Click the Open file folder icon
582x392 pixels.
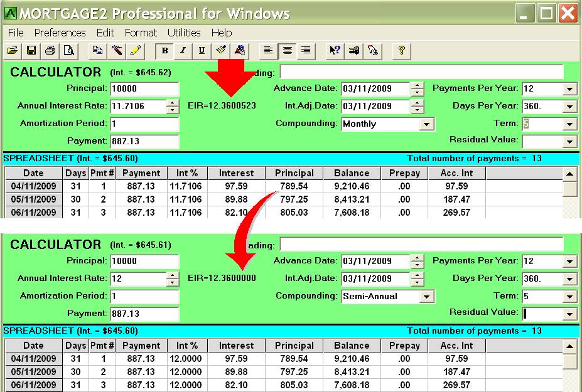[x=13, y=51]
